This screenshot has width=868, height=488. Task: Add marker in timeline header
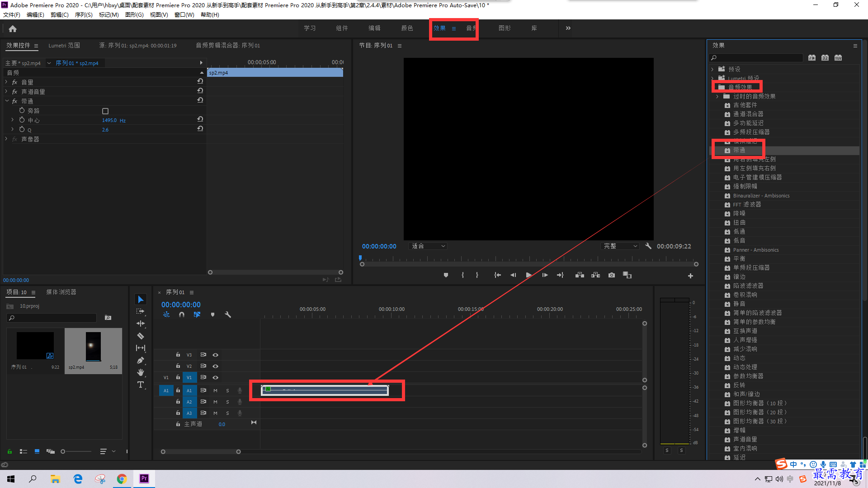coord(212,314)
